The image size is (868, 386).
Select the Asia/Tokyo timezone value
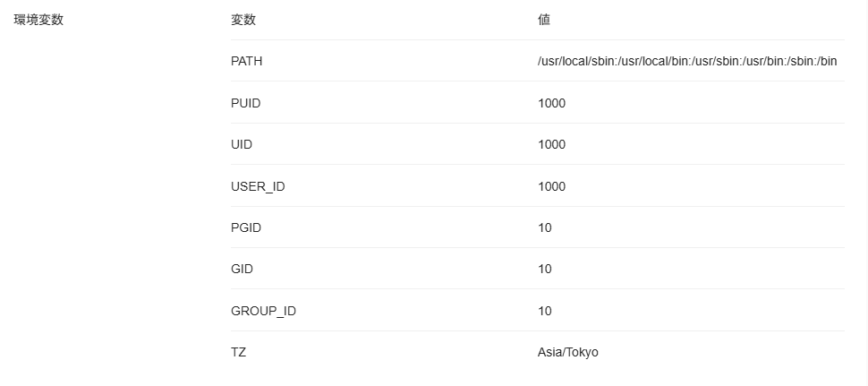coord(568,352)
